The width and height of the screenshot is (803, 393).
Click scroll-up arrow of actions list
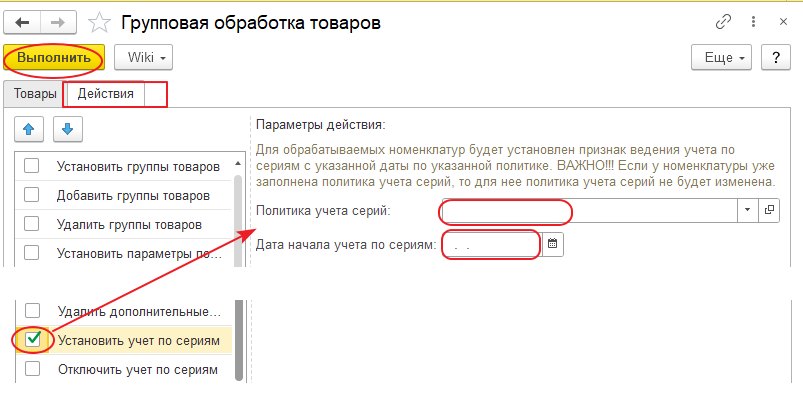point(238,164)
